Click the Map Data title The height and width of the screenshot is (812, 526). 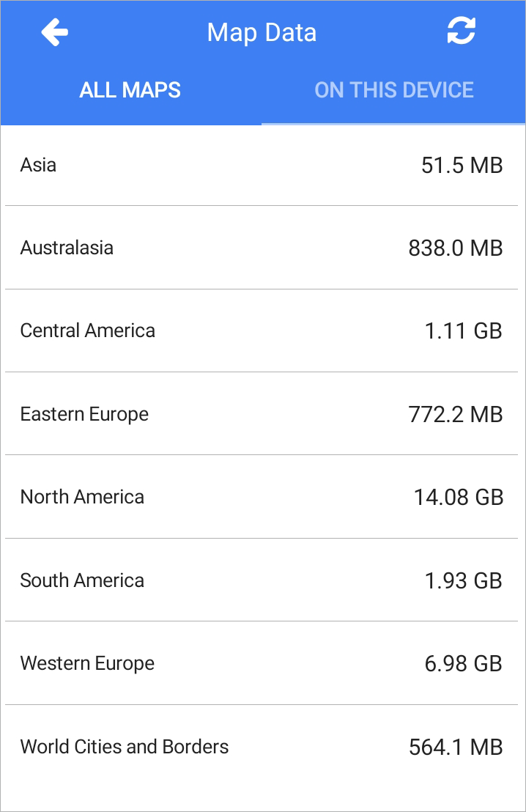[x=262, y=33]
